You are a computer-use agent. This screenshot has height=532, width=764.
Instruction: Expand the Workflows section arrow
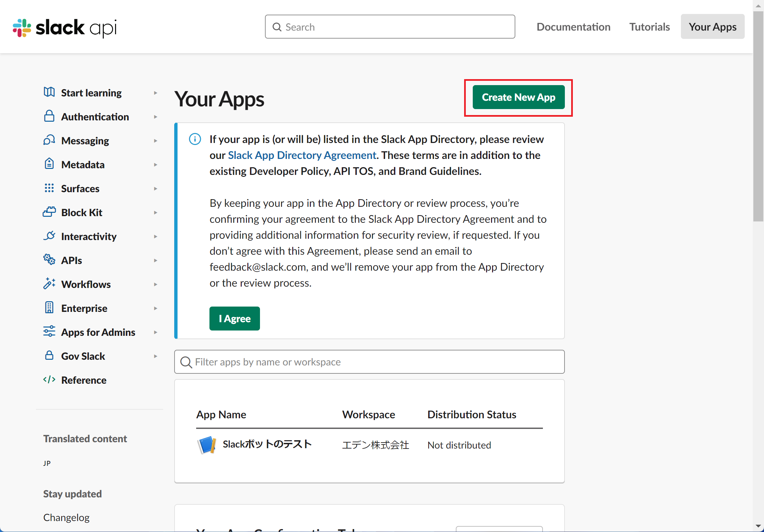155,285
